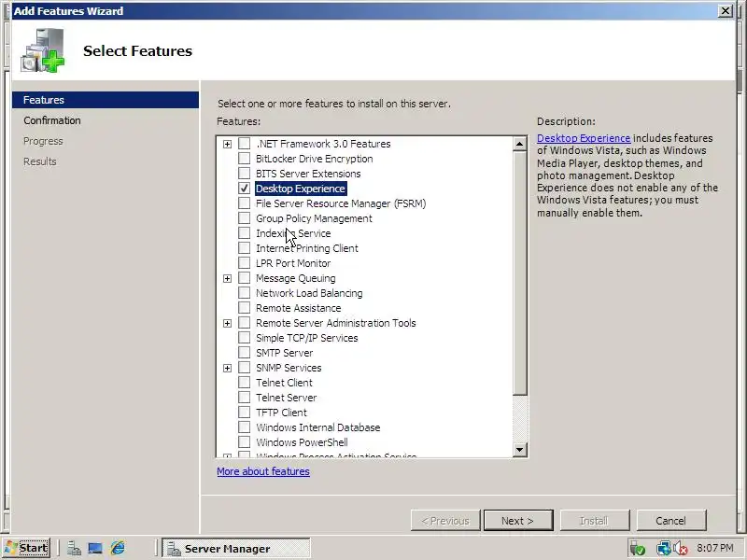
Task: Click the taskbar clock showing 8:07 PM
Action: (x=715, y=548)
